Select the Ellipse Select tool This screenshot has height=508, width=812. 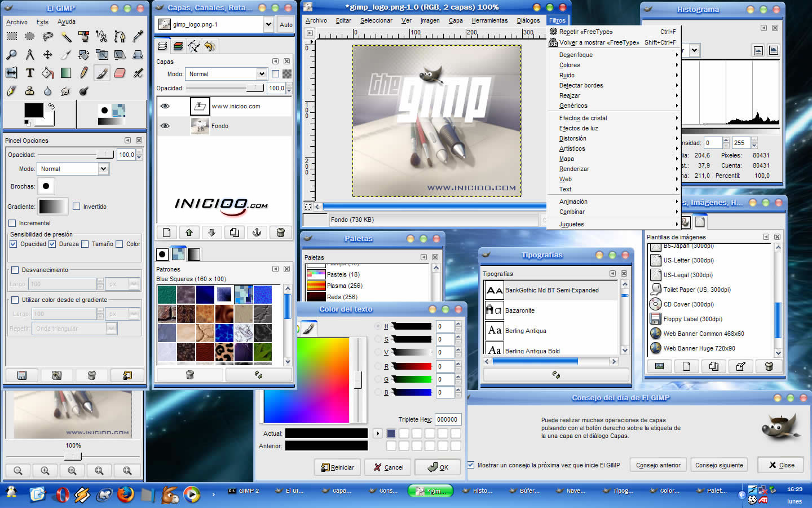click(30, 37)
